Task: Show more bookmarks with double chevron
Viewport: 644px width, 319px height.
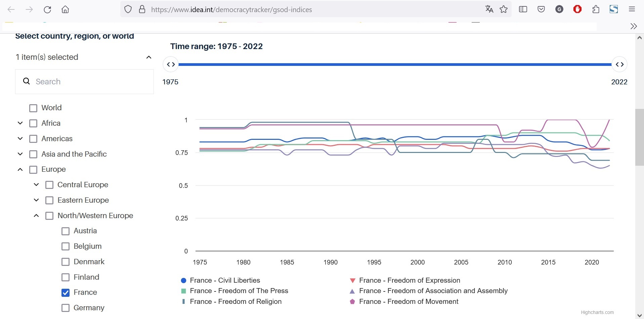Action: coord(634,26)
